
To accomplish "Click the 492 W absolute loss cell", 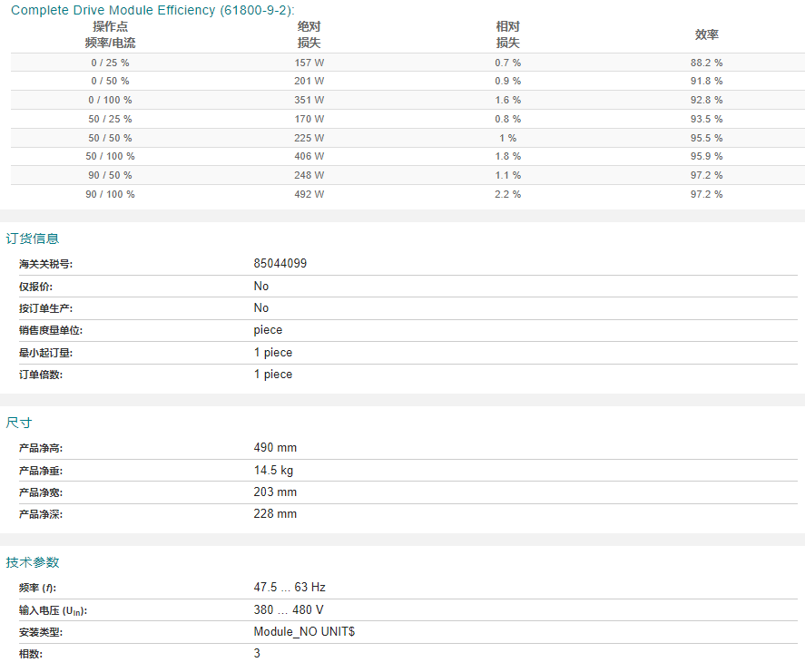I will (309, 194).
